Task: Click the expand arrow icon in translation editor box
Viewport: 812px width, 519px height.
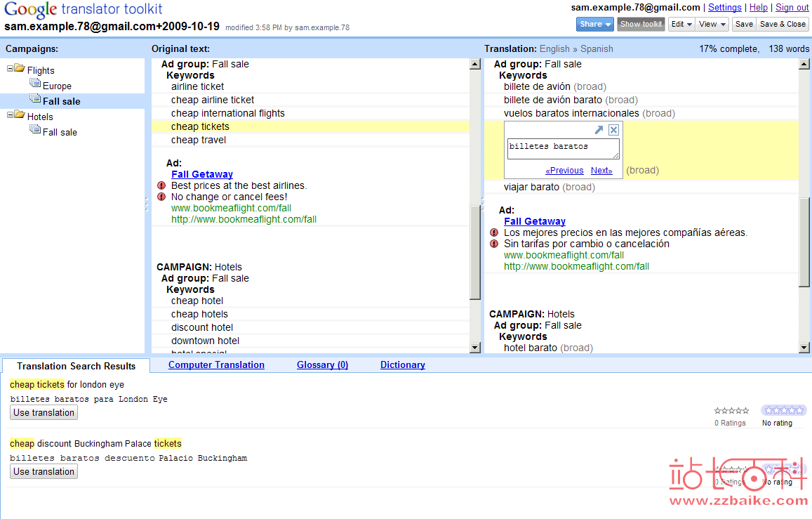Action: tap(599, 130)
